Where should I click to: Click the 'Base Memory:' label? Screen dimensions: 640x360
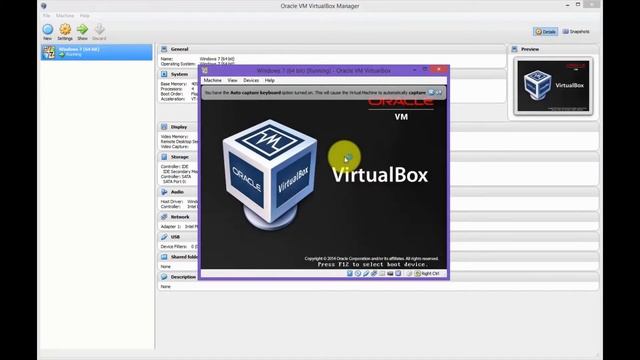coord(173,84)
